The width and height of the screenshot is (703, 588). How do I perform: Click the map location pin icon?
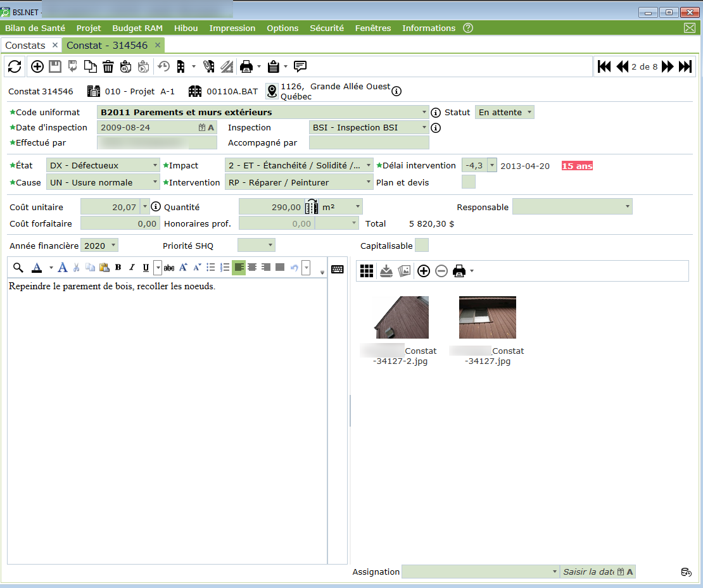(272, 91)
